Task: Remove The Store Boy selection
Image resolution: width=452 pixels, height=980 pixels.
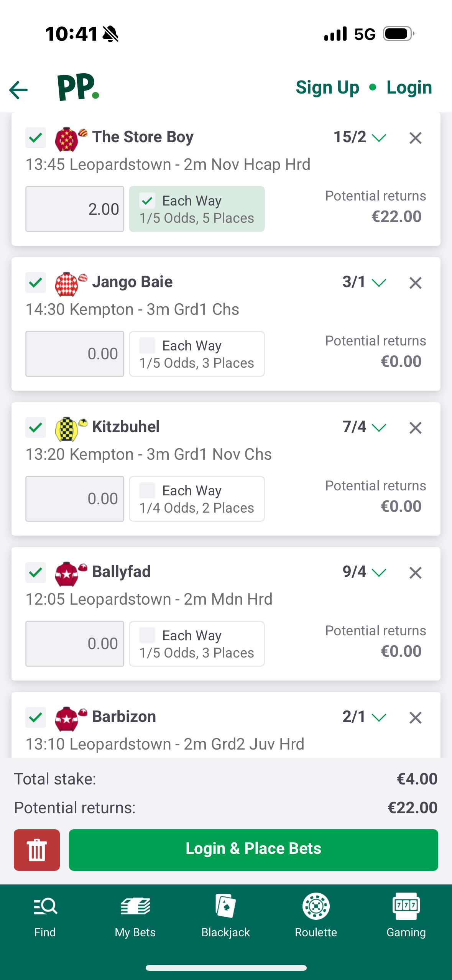Action: click(415, 138)
